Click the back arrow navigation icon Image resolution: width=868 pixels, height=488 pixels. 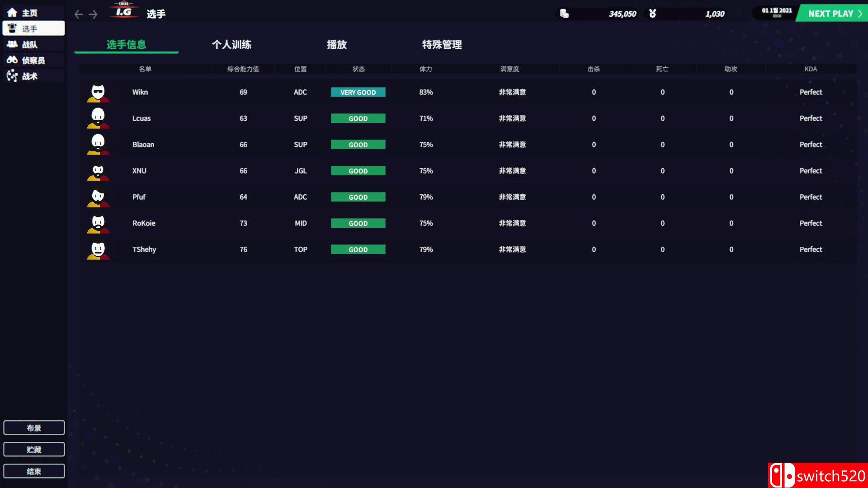coord(78,14)
